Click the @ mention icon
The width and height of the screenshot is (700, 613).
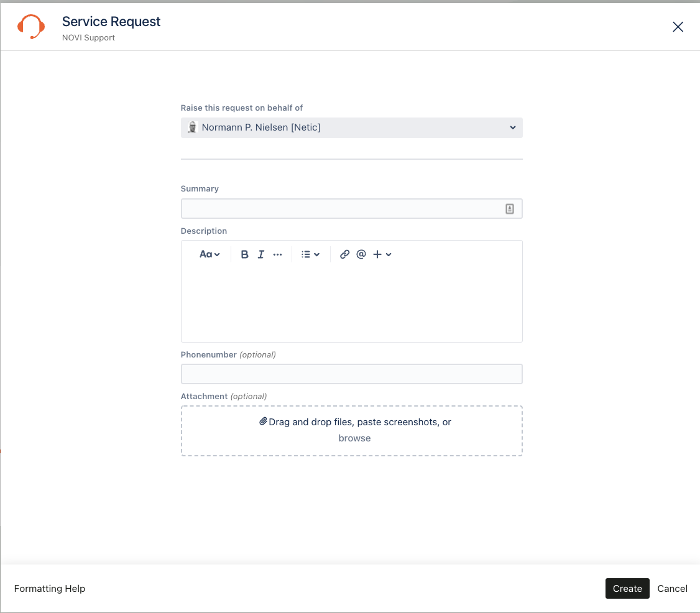361,254
